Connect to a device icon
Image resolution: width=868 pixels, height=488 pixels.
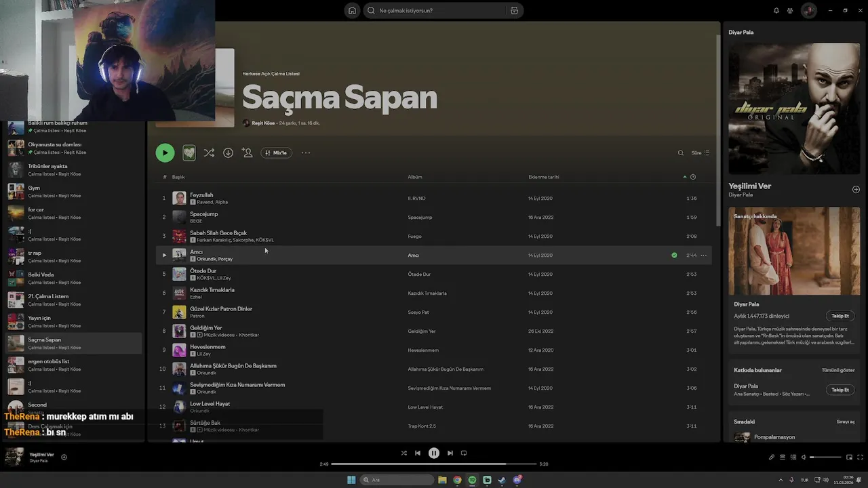tap(793, 457)
